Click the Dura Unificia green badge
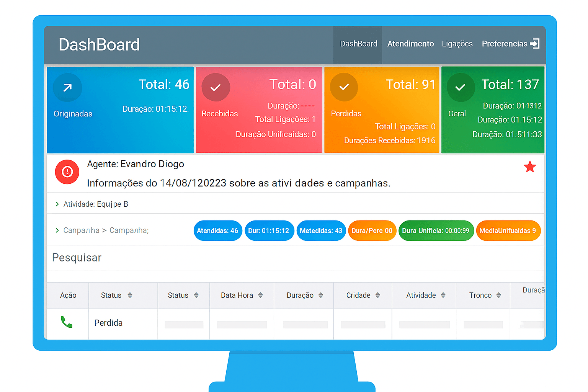The height and width of the screenshot is (392, 588). tap(436, 231)
